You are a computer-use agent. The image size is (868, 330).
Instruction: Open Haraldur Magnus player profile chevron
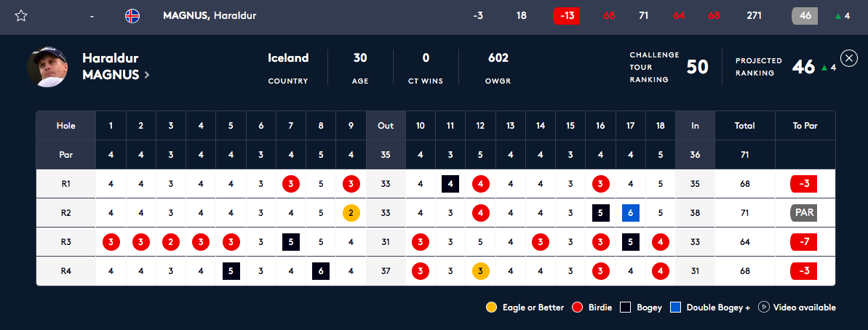point(146,74)
